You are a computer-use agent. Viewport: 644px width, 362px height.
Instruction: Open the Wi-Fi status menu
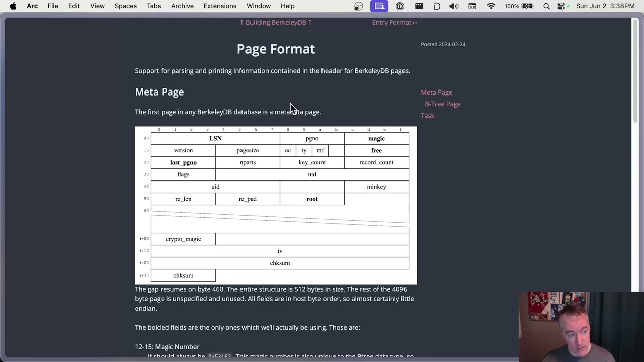(491, 6)
